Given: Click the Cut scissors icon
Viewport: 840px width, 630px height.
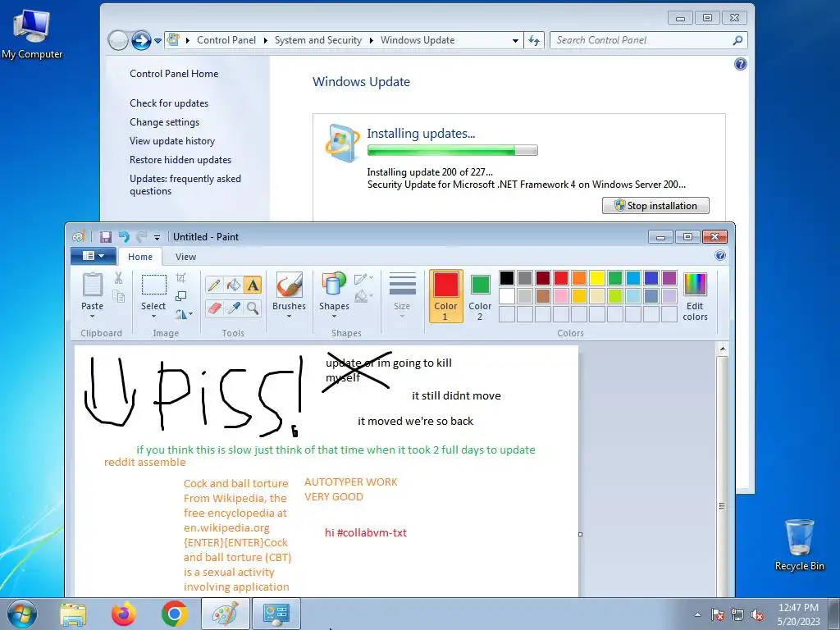Looking at the screenshot, I should point(118,277).
